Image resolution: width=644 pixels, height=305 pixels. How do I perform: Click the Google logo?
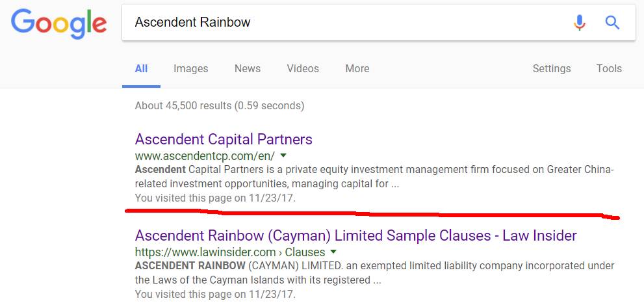coord(58,23)
